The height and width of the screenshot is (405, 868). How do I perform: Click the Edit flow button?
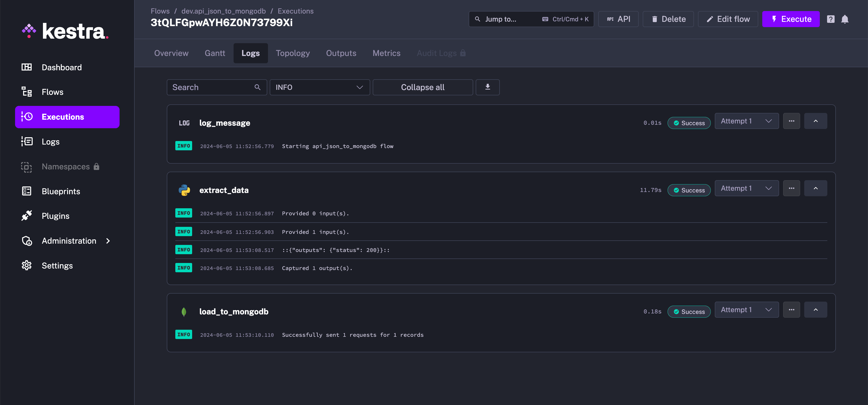(728, 19)
